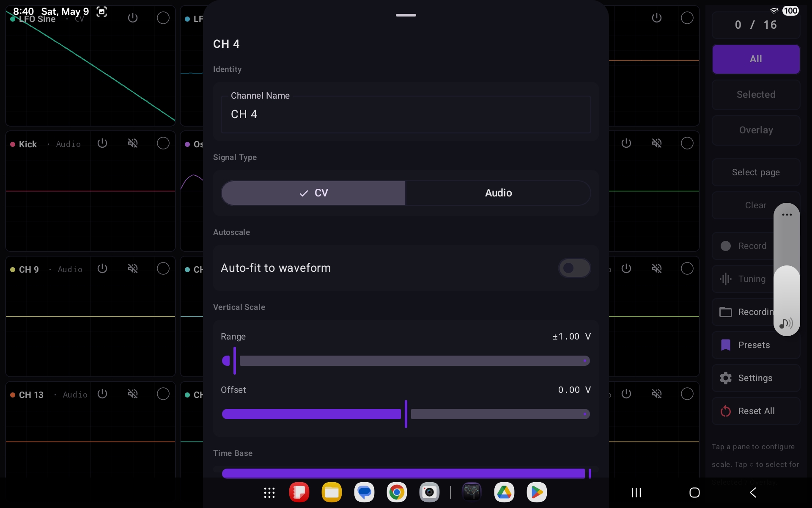The width and height of the screenshot is (812, 508).
Task: Adjust the Time Base slider
Action: pyautogui.click(x=406, y=473)
